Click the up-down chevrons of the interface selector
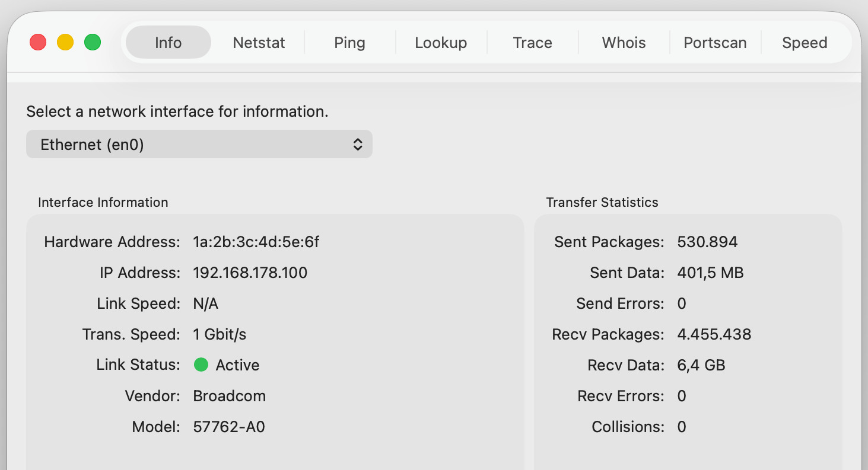 click(358, 145)
